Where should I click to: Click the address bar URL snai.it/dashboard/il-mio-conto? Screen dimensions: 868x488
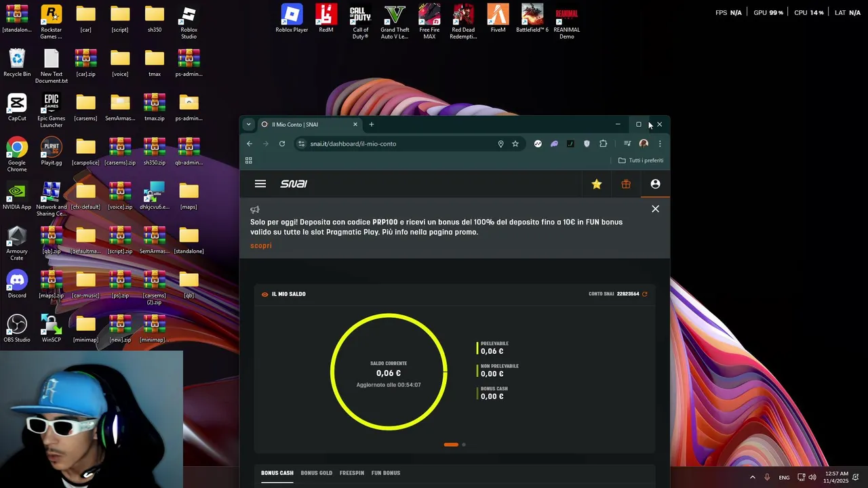pos(353,144)
